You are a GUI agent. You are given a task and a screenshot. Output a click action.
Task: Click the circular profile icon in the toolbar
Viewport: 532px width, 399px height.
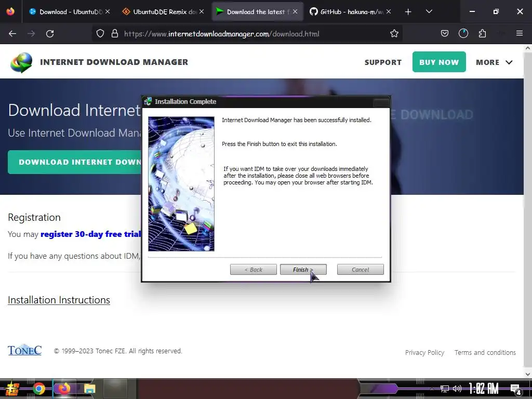click(x=463, y=34)
